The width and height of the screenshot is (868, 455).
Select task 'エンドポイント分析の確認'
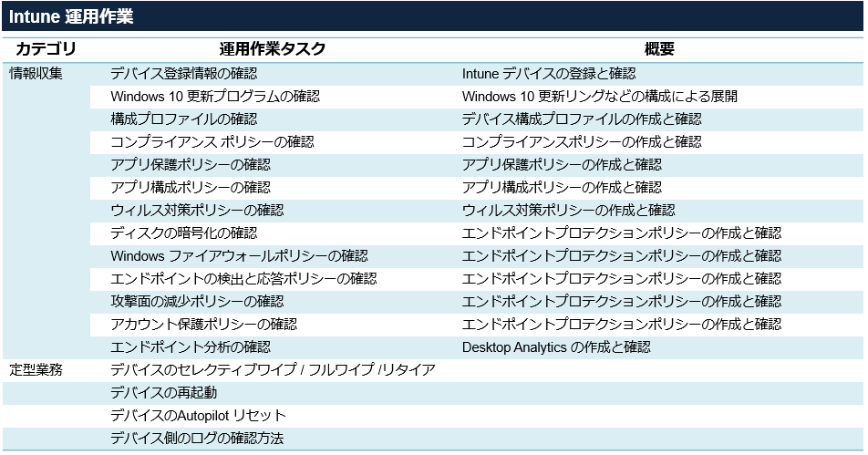(x=191, y=347)
